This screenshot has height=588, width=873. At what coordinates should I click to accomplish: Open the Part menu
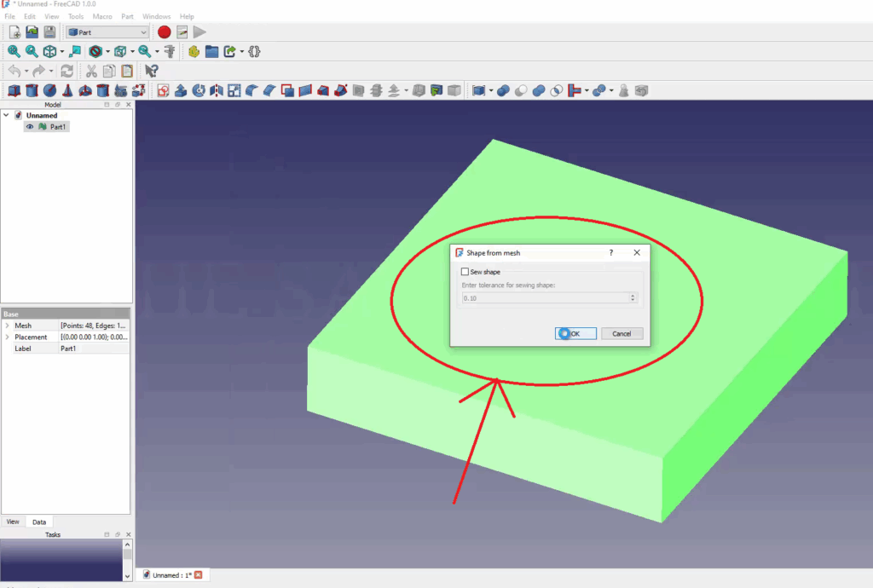pos(127,15)
